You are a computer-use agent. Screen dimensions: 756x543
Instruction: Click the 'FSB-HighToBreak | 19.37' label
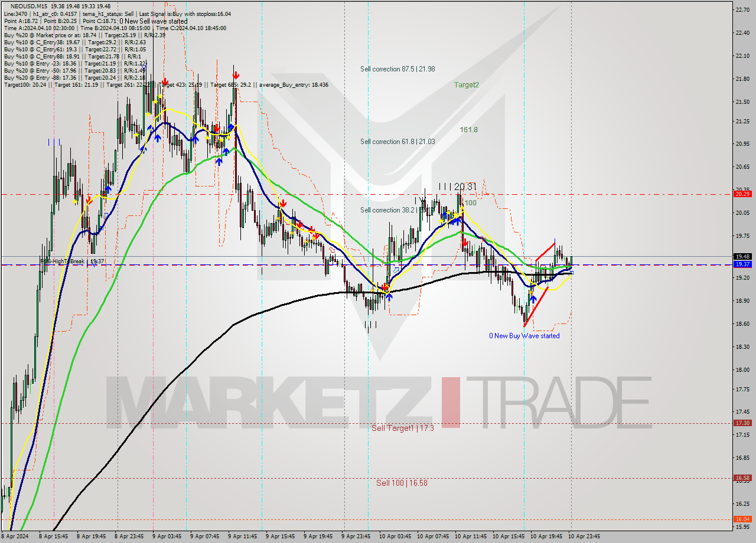[x=73, y=261]
